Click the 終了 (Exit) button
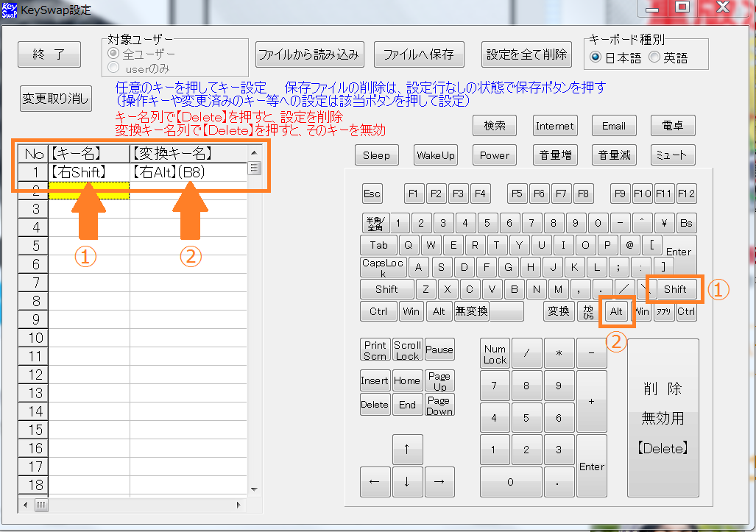Image resolution: width=756 pixels, height=532 pixels. 51,54
